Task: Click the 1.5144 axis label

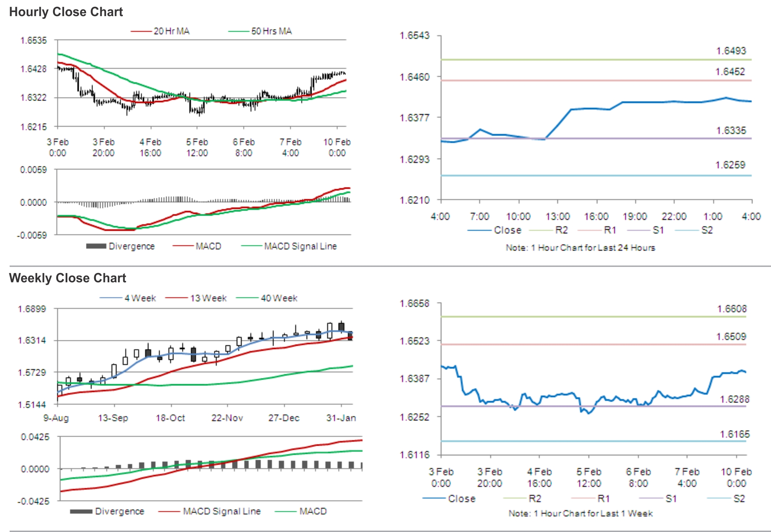Action: 32,405
